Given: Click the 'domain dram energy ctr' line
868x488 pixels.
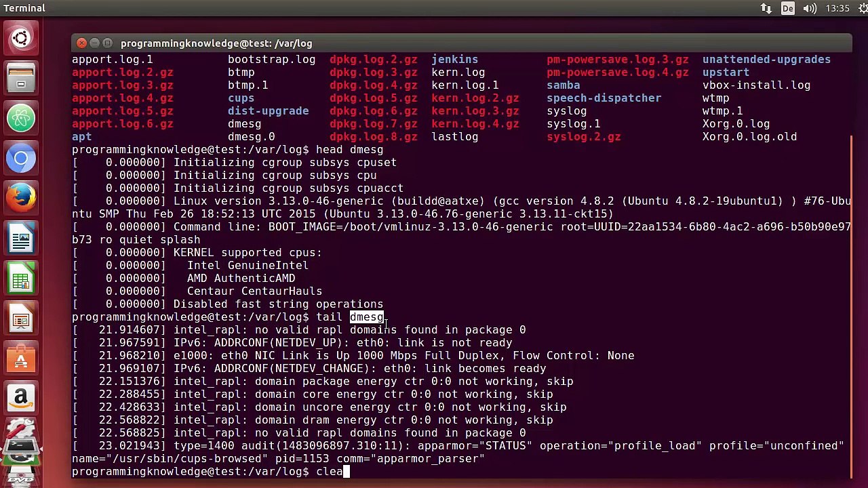Looking at the screenshot, I should click(313, 420).
